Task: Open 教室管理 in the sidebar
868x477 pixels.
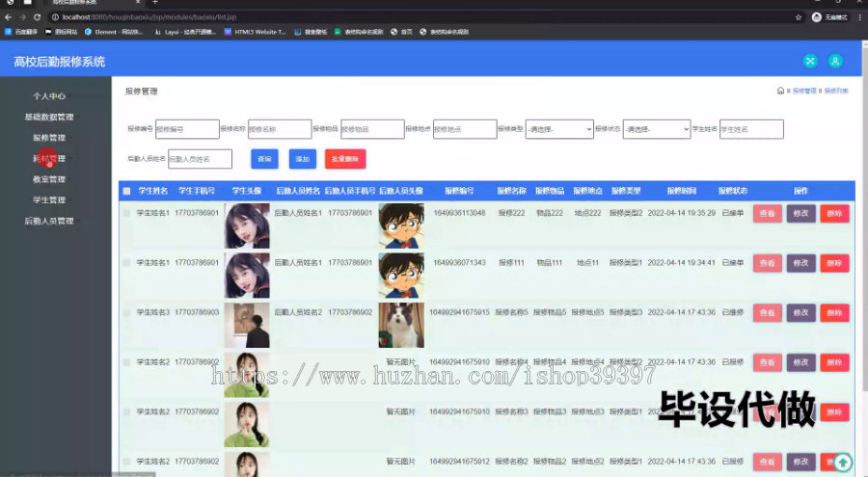Action: point(49,179)
